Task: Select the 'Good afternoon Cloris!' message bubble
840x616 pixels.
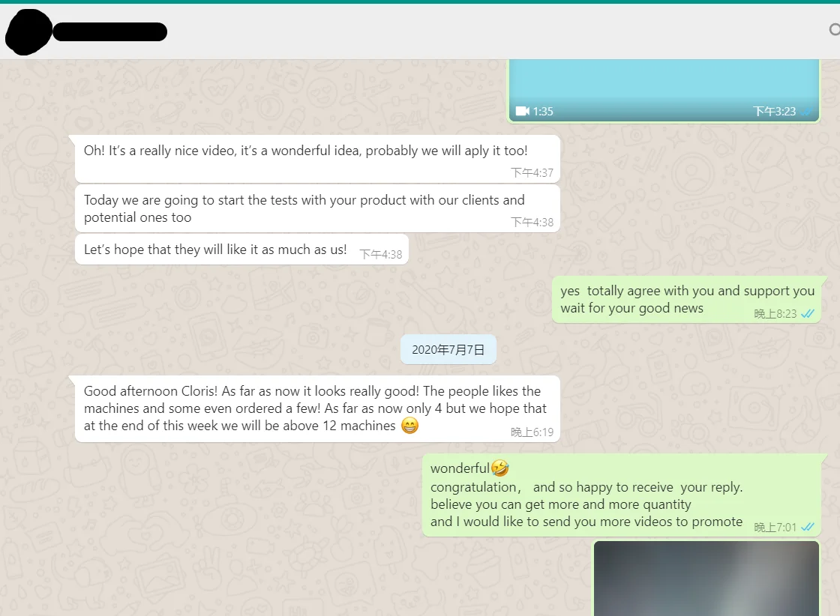Action: click(318, 409)
